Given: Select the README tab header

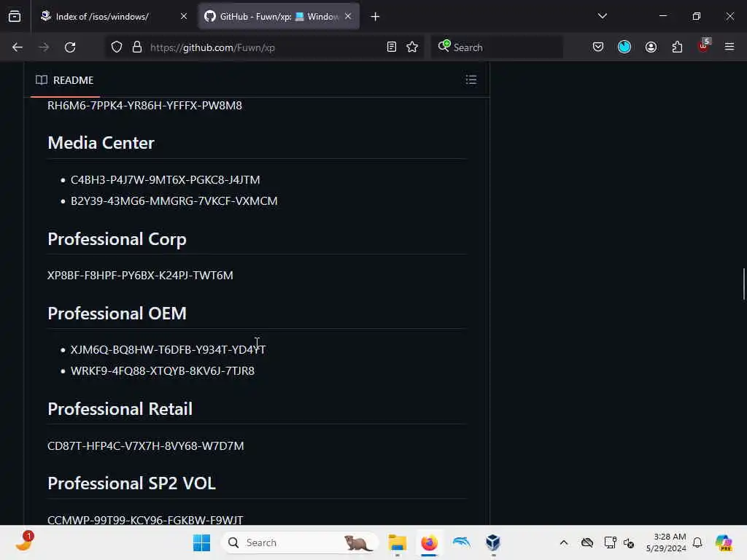Looking at the screenshot, I should click(x=65, y=80).
